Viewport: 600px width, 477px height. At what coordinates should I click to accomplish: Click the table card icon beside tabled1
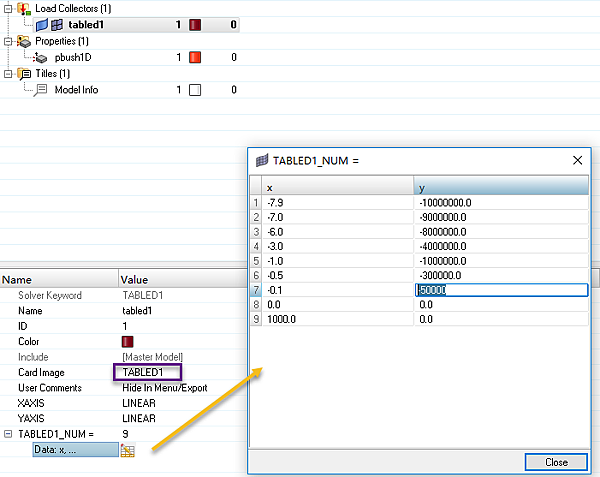(x=57, y=25)
